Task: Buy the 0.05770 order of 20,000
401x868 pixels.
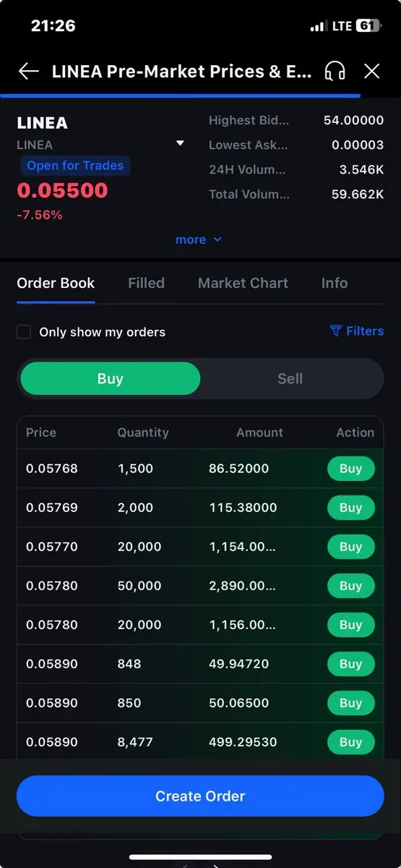Action: coord(350,547)
